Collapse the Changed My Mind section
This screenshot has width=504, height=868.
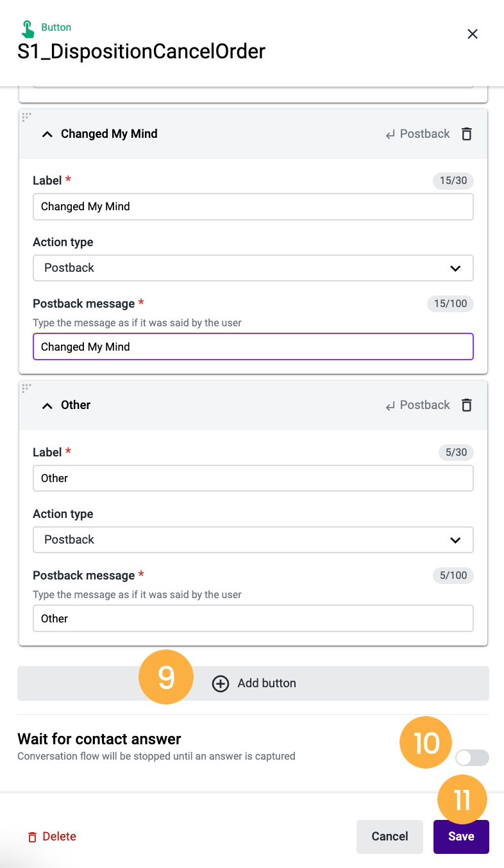click(x=47, y=134)
